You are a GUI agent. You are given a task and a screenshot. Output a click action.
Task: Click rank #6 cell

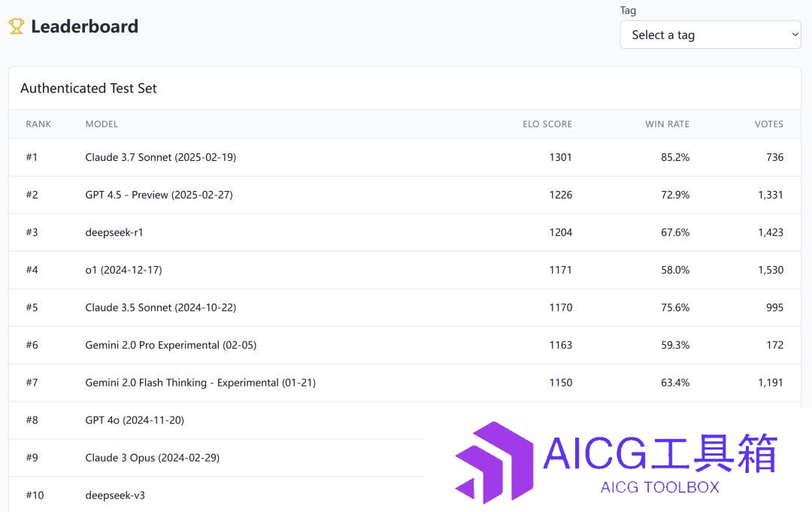[x=32, y=345]
